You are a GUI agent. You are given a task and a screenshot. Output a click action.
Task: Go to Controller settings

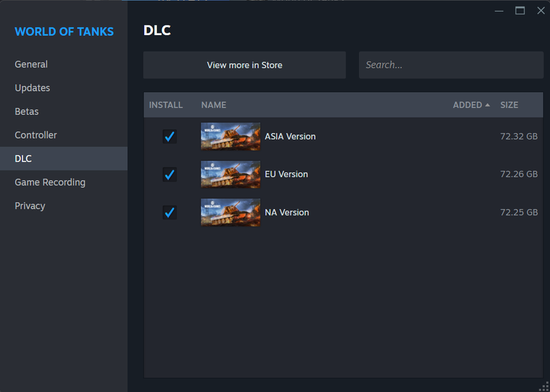tap(64, 135)
